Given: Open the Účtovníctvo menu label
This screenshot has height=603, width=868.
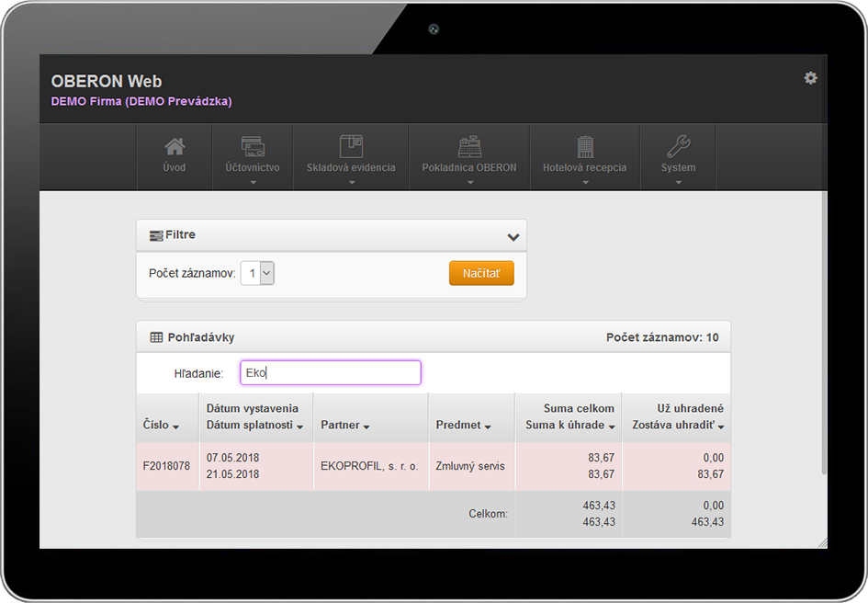Looking at the screenshot, I should 253,167.
